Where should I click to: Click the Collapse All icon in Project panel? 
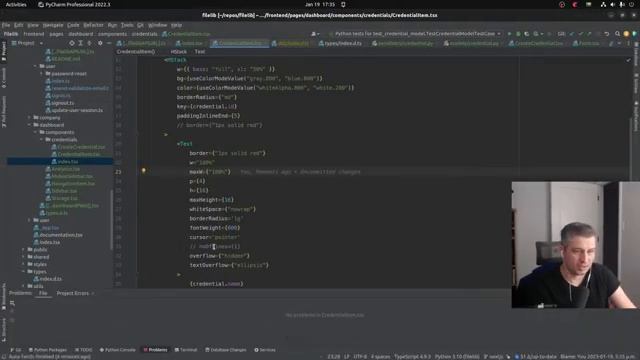point(89,43)
